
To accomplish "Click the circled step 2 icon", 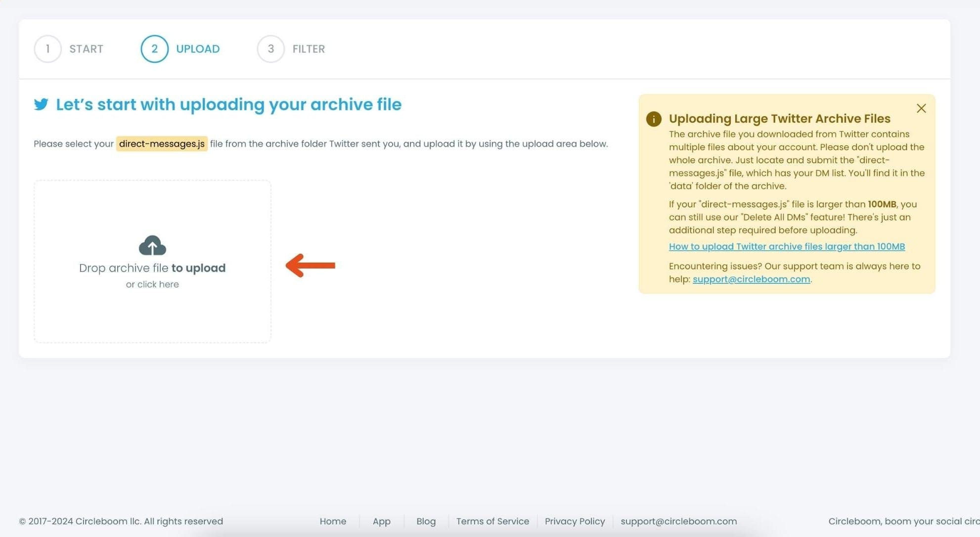I will (154, 49).
